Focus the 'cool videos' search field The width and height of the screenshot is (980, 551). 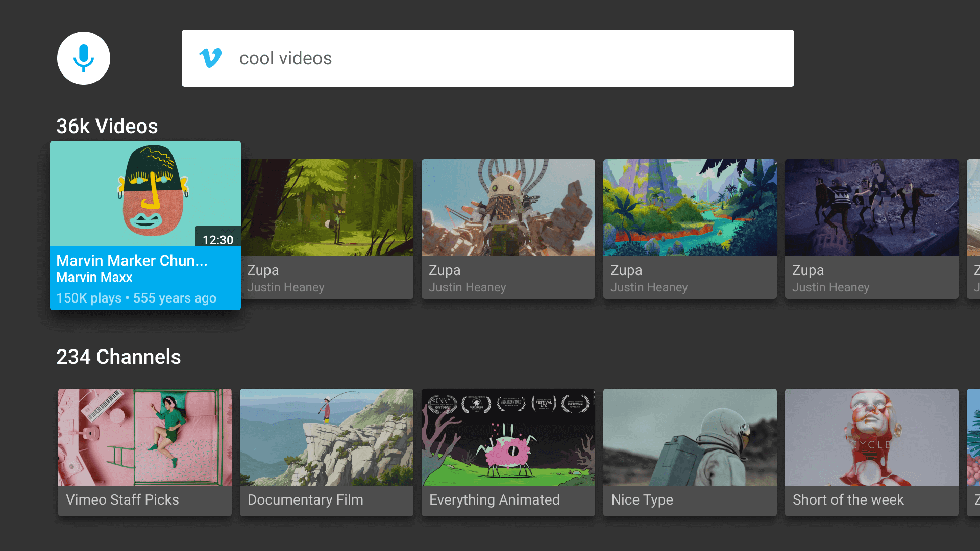488,58
